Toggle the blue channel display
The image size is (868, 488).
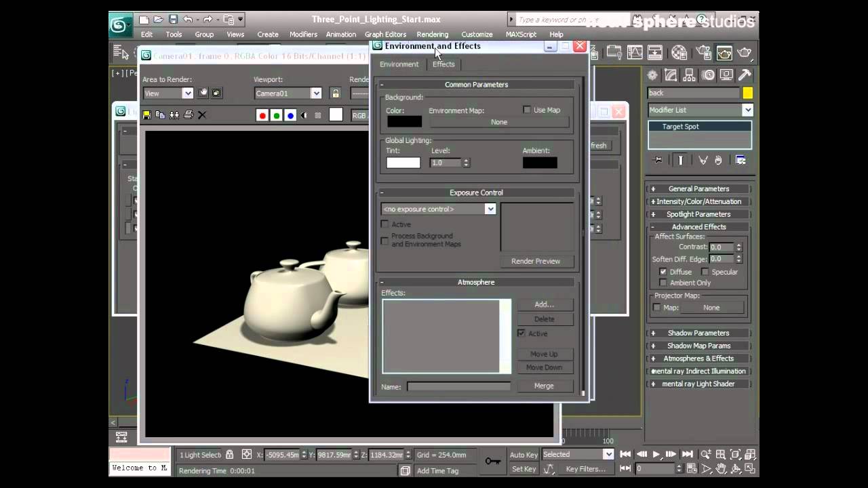290,115
